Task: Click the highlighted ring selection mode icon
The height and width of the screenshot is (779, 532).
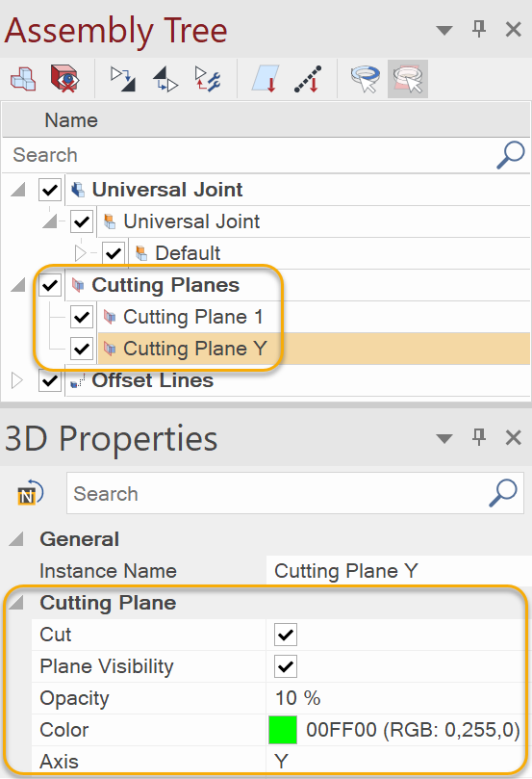Action: [408, 79]
